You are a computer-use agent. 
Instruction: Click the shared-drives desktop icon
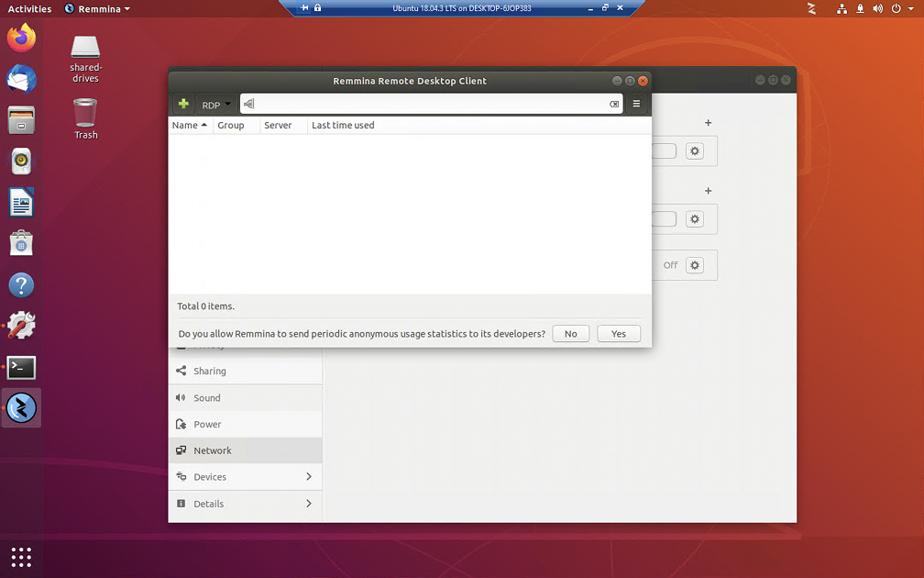[85, 59]
